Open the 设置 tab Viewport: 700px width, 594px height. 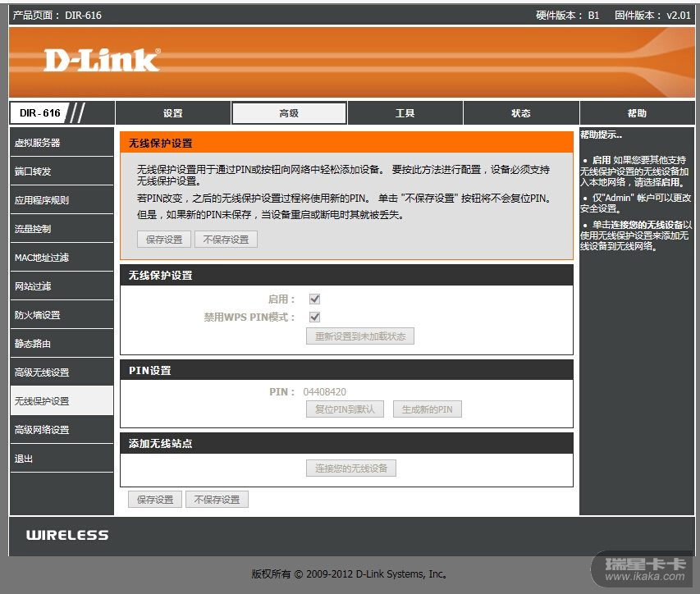pos(173,113)
